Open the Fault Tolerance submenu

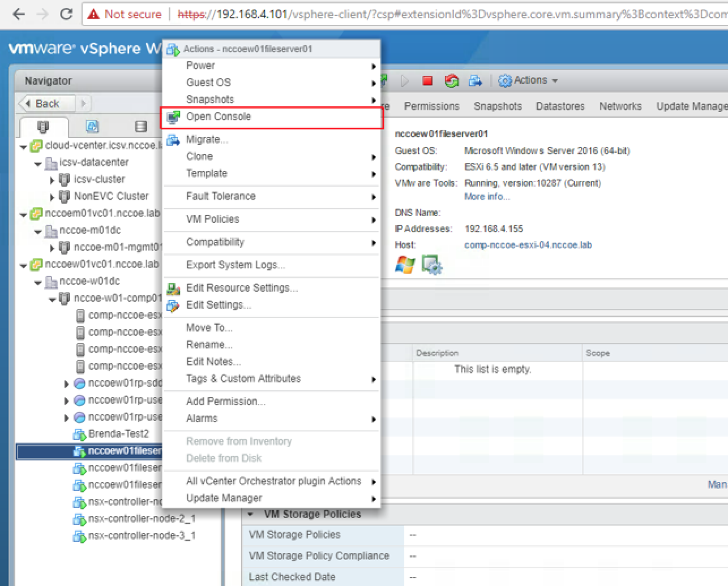pos(272,196)
